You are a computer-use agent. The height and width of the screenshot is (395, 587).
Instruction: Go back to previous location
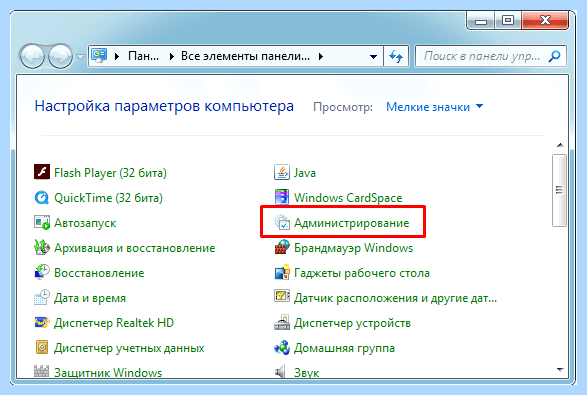[x=32, y=57]
